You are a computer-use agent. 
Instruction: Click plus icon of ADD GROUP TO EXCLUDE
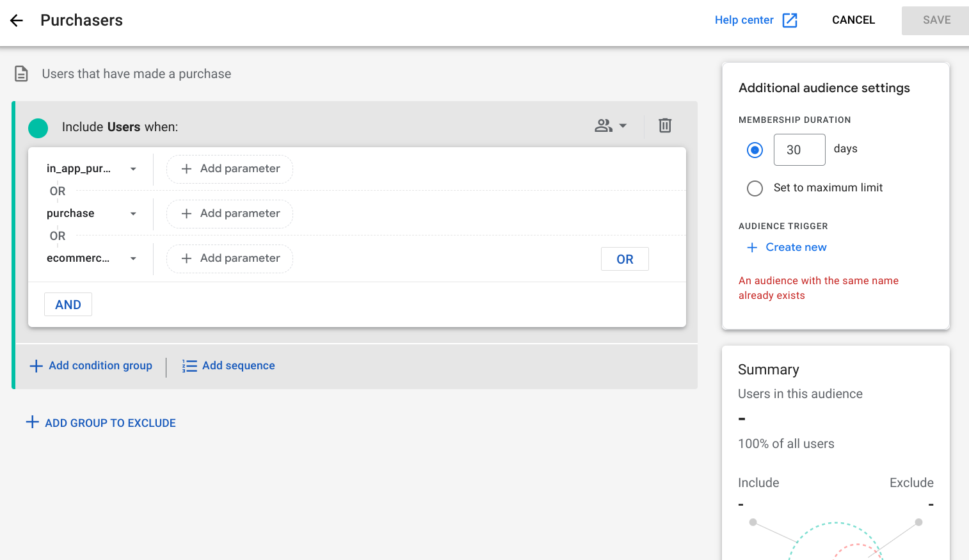pyautogui.click(x=32, y=422)
